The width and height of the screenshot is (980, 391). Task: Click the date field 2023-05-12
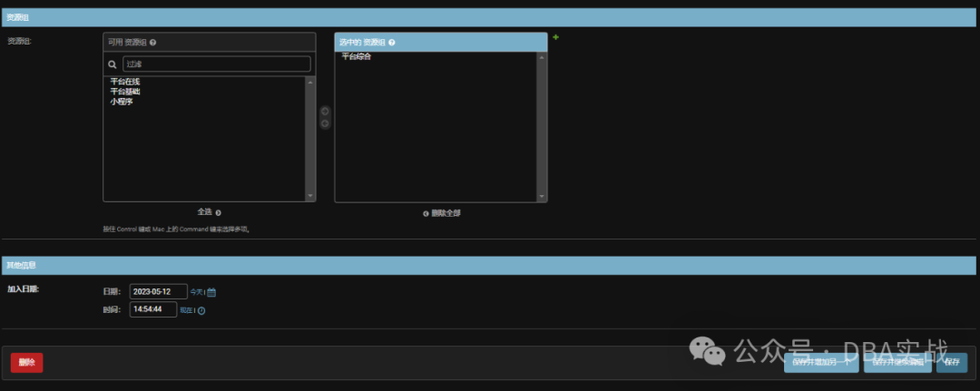[159, 292]
